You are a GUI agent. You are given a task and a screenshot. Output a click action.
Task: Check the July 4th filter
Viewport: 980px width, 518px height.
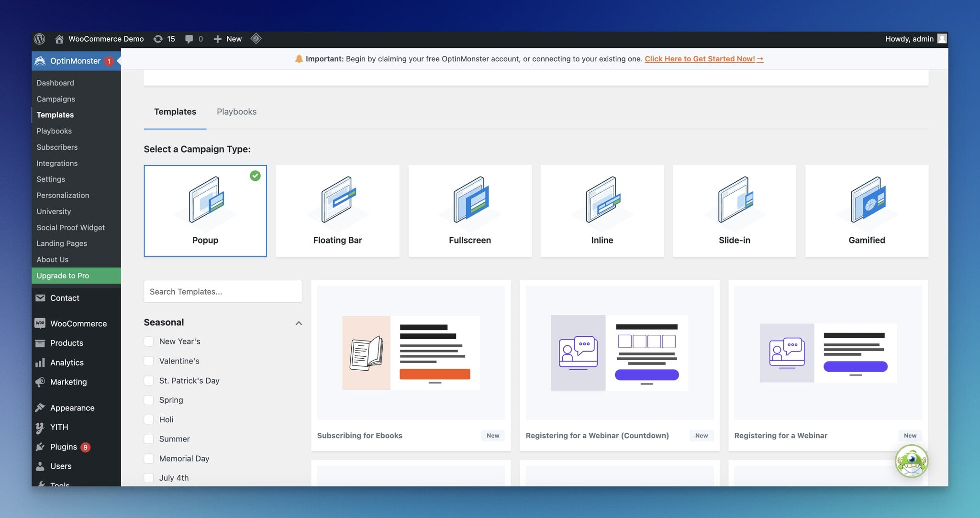coord(149,478)
